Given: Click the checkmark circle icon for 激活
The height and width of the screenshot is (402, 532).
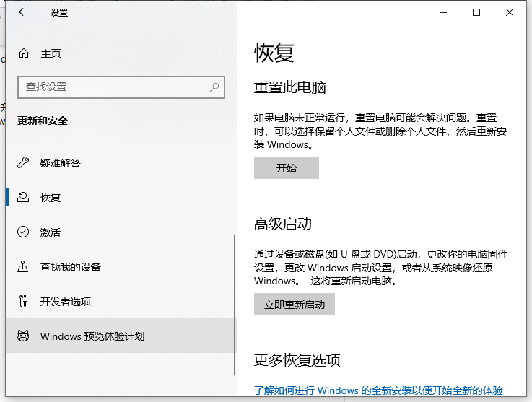Looking at the screenshot, I should click(23, 232).
